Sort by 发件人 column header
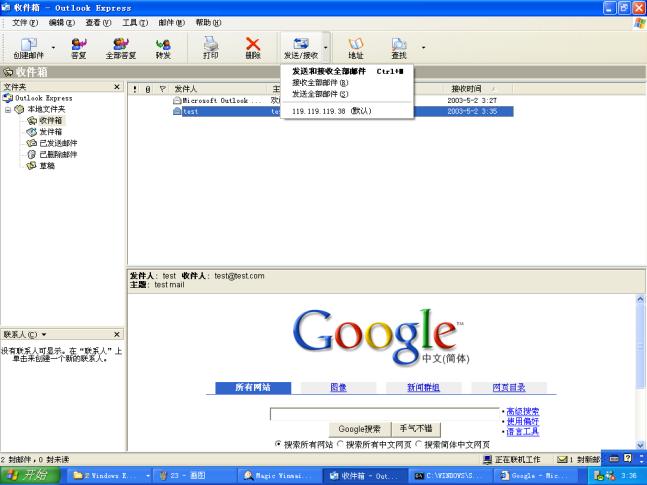Viewport: 647px width, 485px height. pos(219,89)
